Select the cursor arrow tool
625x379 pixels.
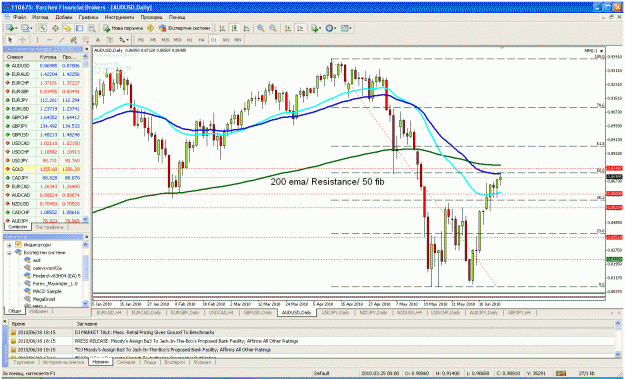click(x=10, y=40)
